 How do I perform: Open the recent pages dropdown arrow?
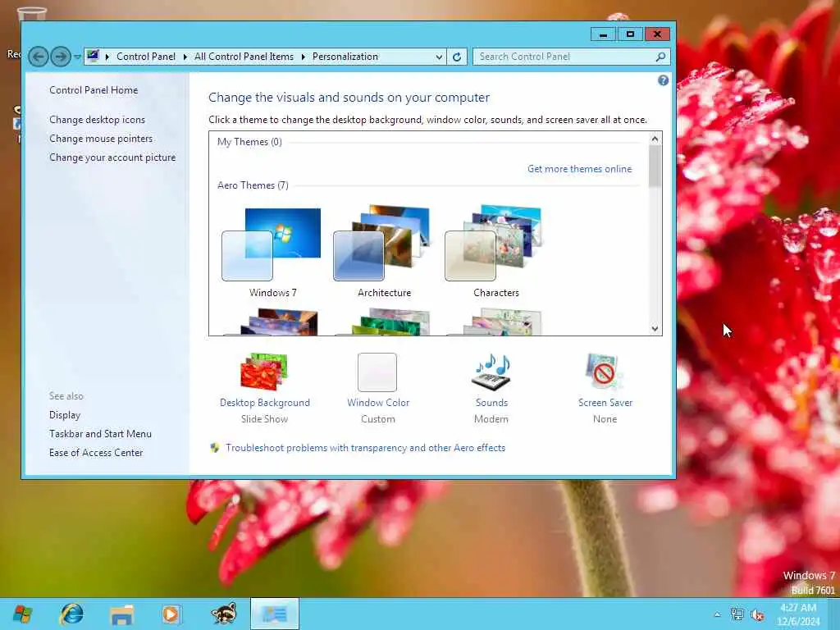click(77, 57)
